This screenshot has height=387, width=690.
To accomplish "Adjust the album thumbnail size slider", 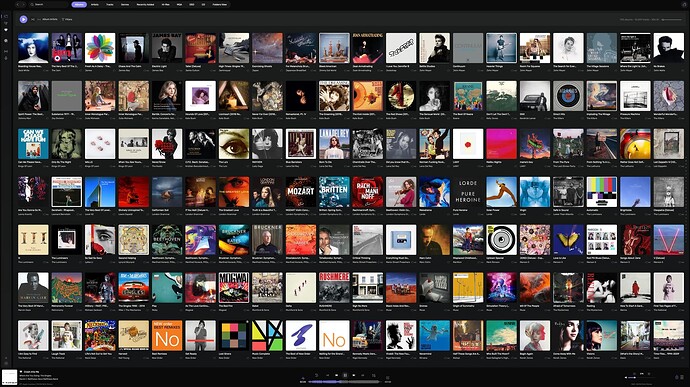I will [672, 19].
